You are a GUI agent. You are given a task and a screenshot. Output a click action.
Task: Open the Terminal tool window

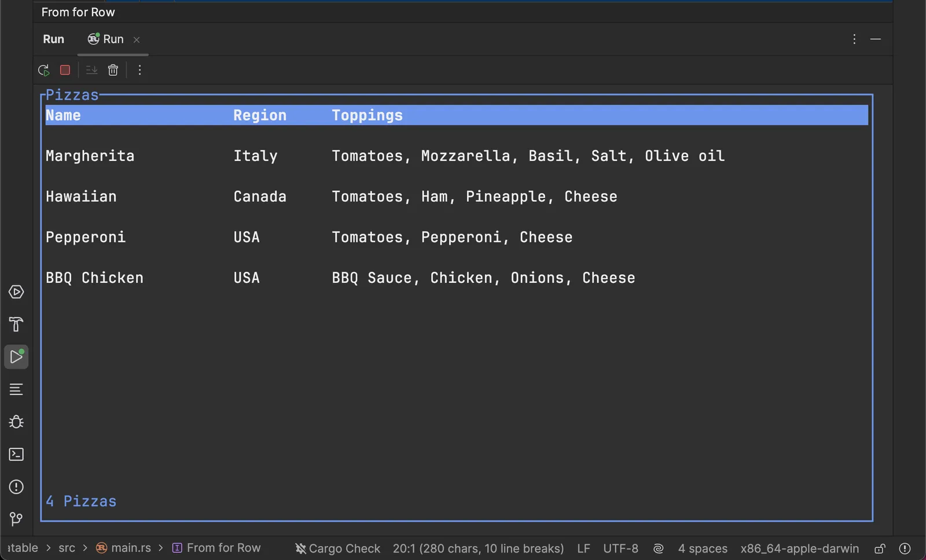pyautogui.click(x=16, y=454)
